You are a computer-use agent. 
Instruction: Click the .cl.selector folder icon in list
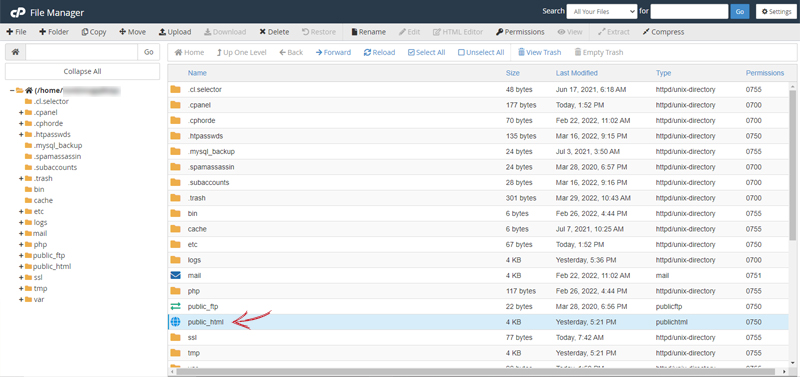pos(176,89)
